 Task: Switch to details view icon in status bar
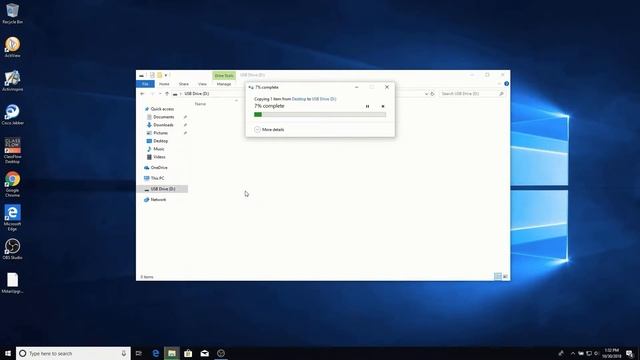pos(498,276)
